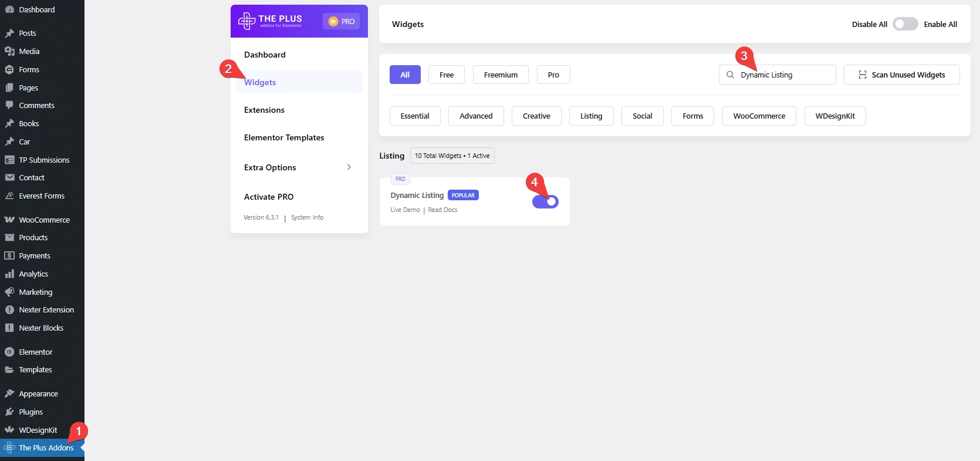This screenshot has width=980, height=461.
Task: Click the search magnifier icon in widget search
Action: coord(730,75)
